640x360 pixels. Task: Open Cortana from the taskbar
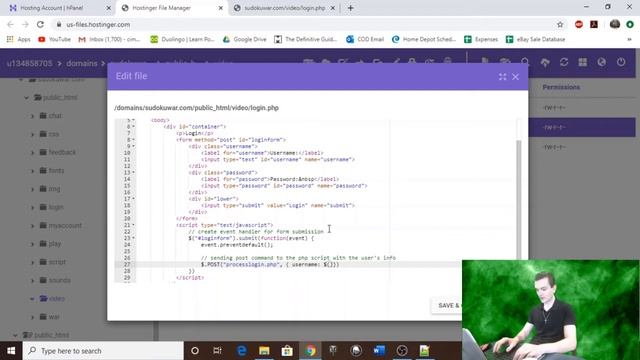point(195,351)
